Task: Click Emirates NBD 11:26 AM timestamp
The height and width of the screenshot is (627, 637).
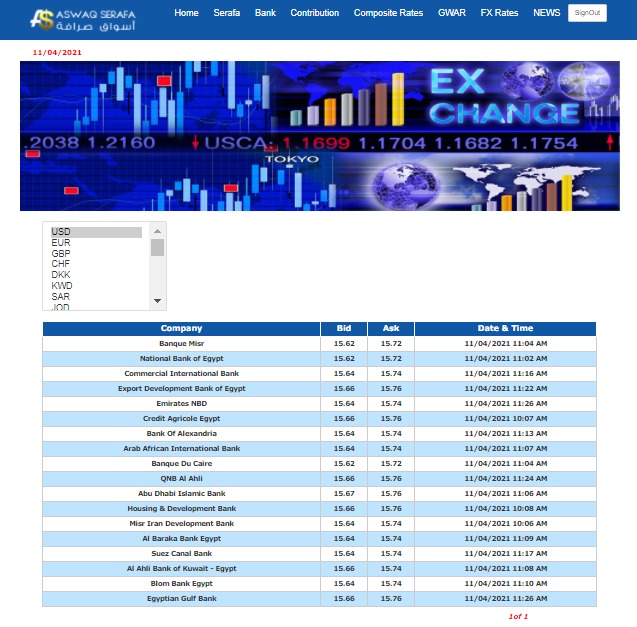Action: point(506,404)
